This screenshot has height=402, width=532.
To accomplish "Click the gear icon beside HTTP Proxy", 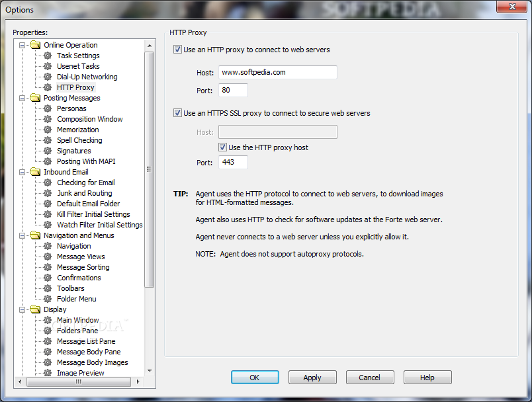I will point(48,87).
